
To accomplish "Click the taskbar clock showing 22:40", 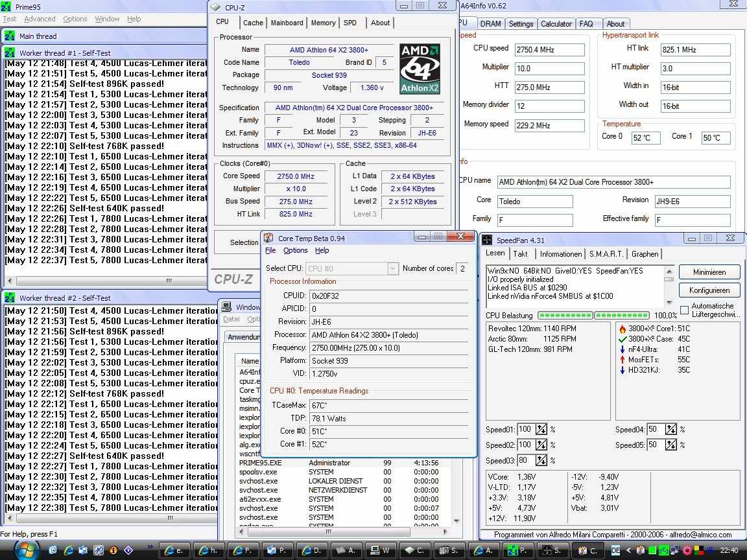I will point(729,550).
